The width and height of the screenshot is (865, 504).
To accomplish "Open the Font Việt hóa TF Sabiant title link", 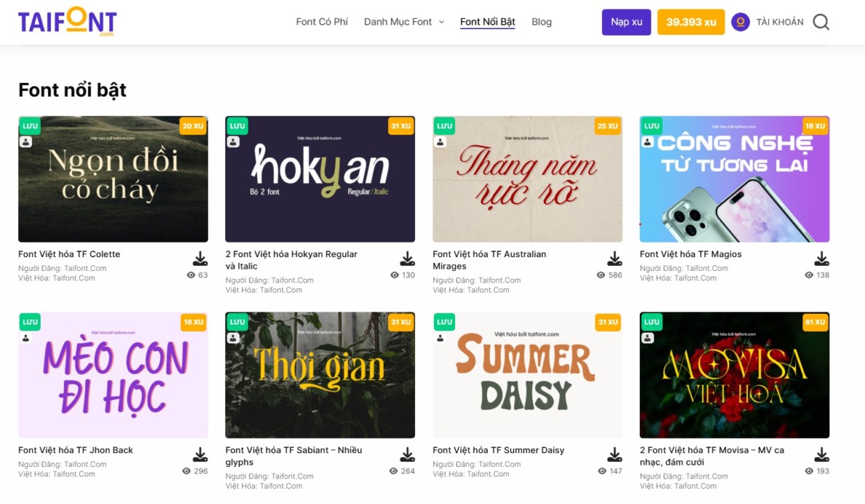I will 294,456.
